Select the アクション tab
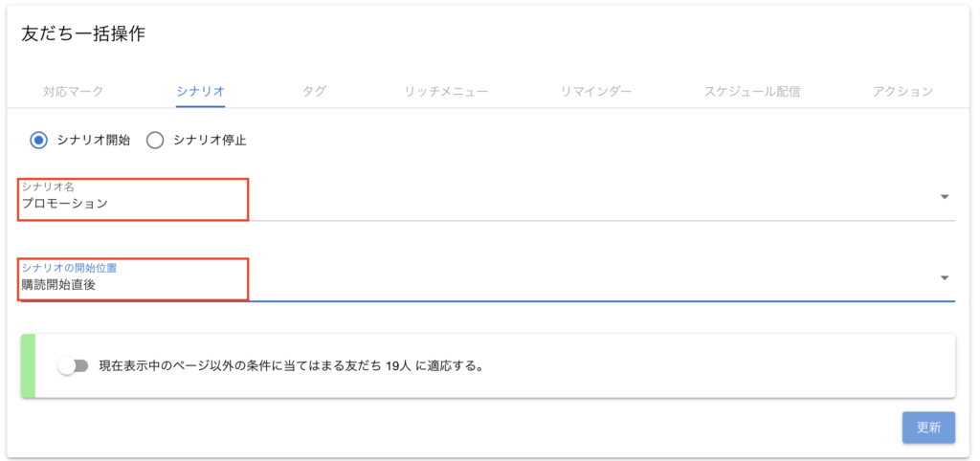The height and width of the screenshot is (461, 980). [x=902, y=92]
